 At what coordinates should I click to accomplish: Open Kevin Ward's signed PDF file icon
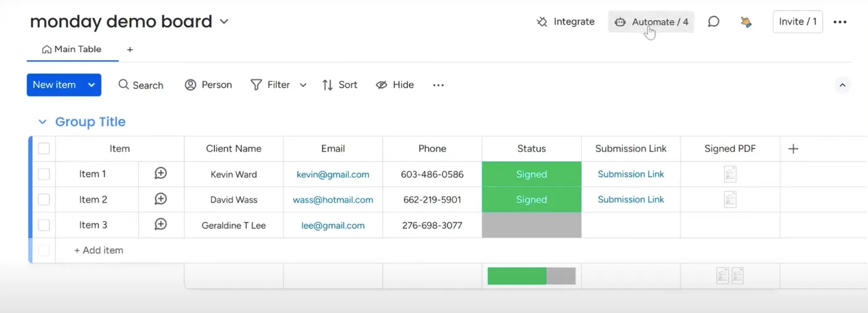tap(730, 174)
